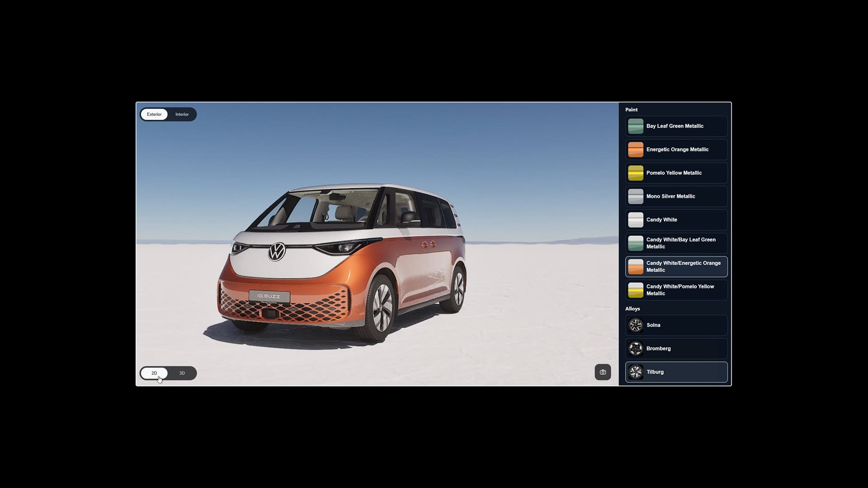Select the Solna alloy wheel icon
The width and height of the screenshot is (868, 488).
coord(636,325)
